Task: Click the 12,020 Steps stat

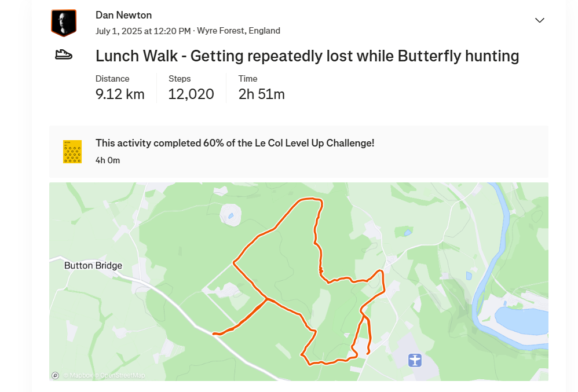Action: (191, 88)
